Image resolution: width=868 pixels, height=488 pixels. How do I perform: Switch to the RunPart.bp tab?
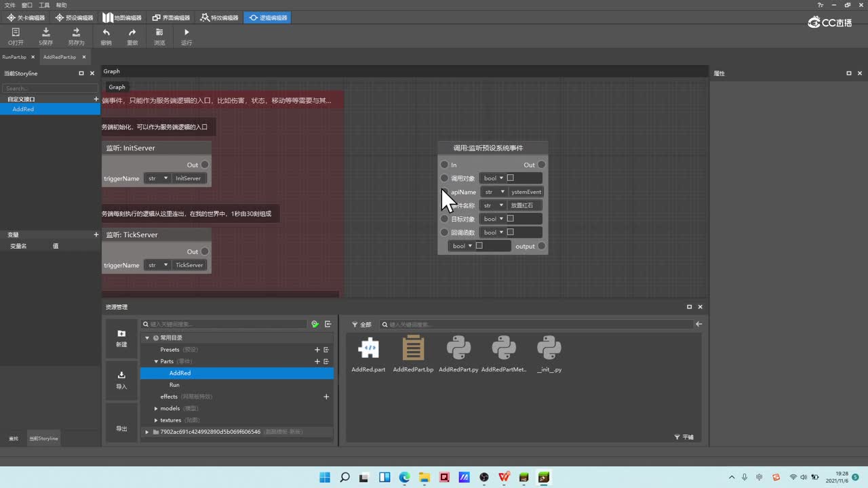pos(14,57)
